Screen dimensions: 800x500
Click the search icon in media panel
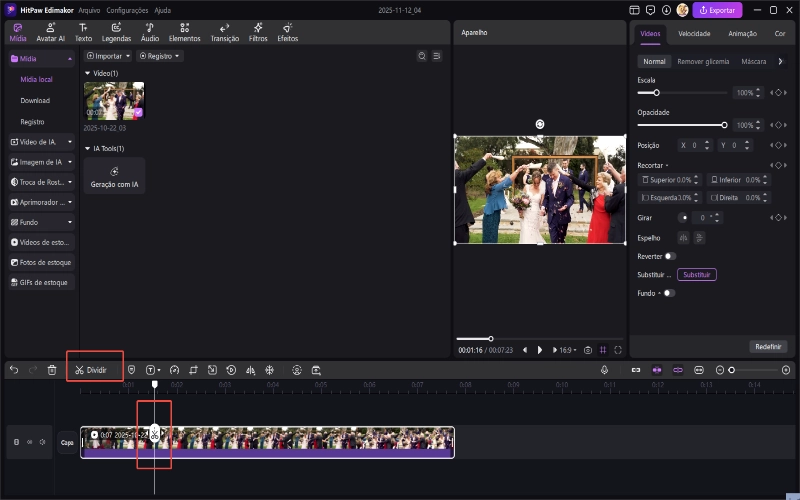point(422,56)
